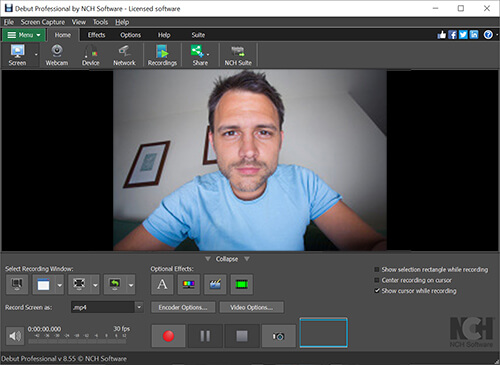Open Encoder Options

point(183,307)
